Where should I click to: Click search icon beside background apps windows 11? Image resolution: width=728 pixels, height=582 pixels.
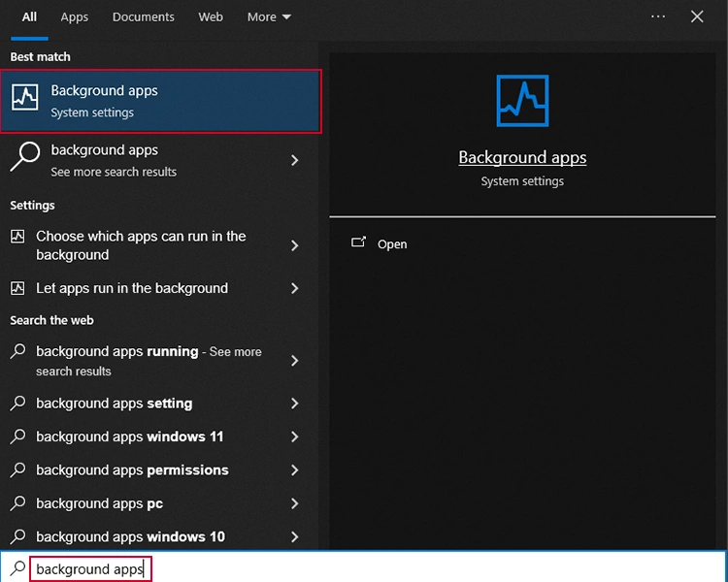[x=17, y=436]
